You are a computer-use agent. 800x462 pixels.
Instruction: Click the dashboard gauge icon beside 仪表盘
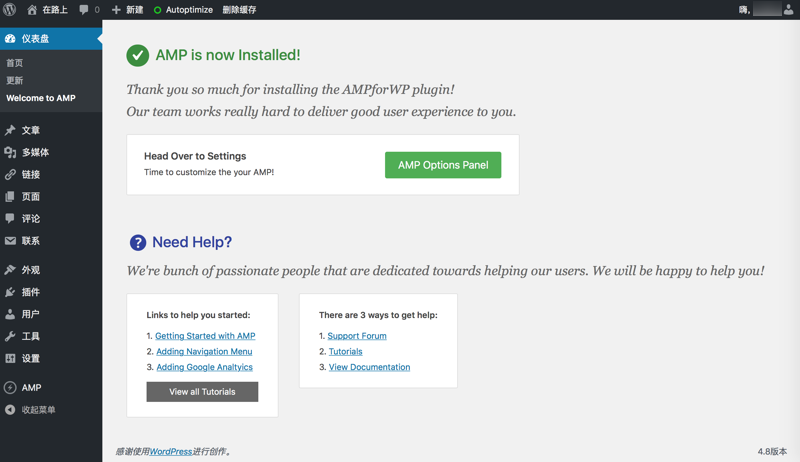point(10,38)
